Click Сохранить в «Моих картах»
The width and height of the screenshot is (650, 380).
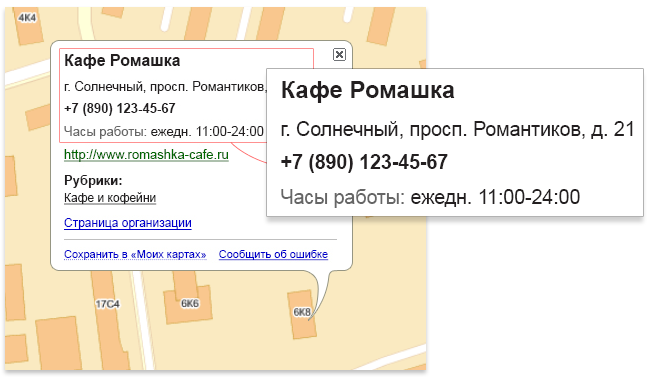tap(135, 254)
